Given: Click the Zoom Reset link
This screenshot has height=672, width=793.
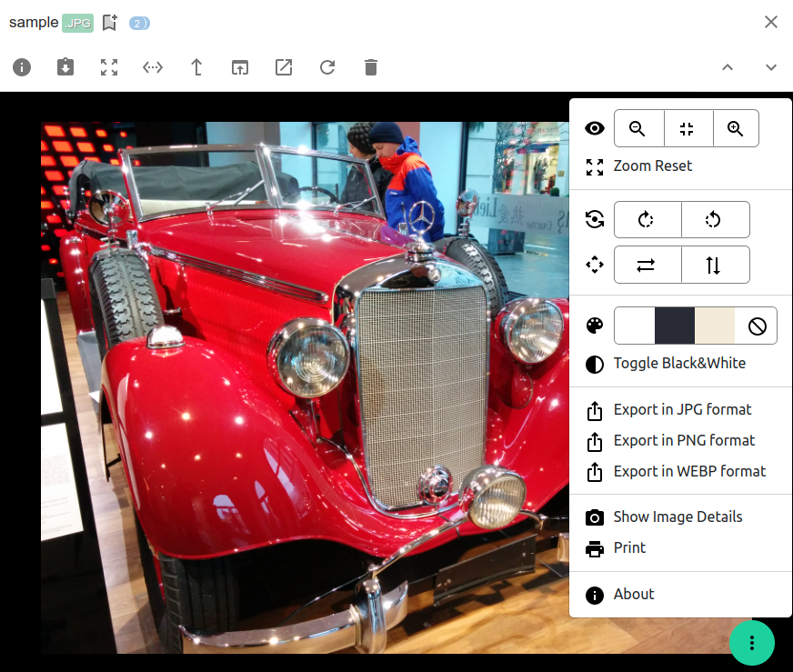Looking at the screenshot, I should (x=652, y=165).
